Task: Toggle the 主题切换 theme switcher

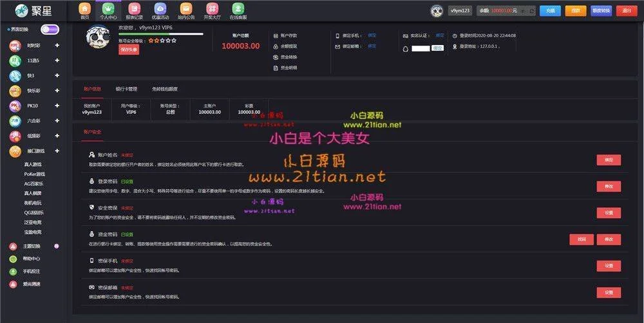Action: click(x=57, y=246)
